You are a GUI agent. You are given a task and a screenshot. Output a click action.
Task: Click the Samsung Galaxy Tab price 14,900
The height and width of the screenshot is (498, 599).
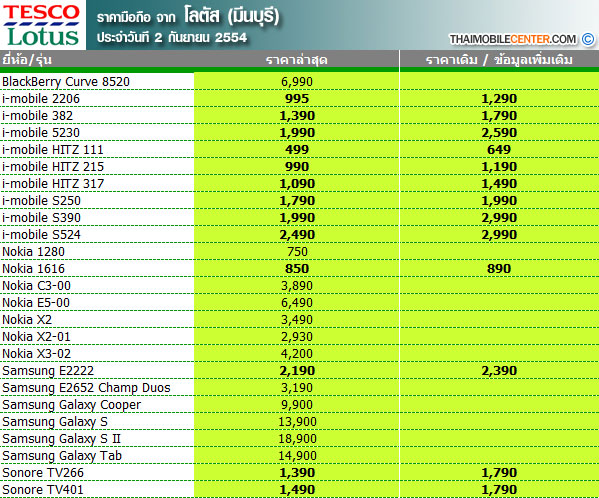[297, 456]
